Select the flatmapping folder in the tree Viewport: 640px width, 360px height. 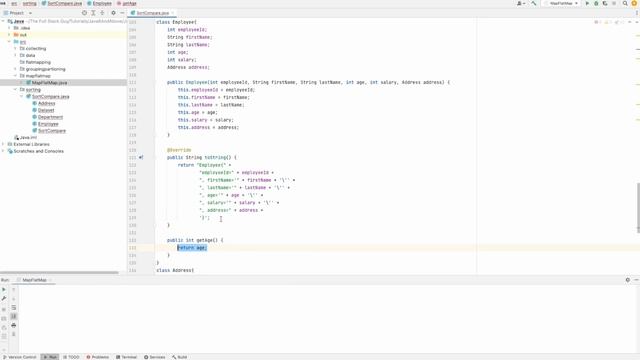pos(38,62)
